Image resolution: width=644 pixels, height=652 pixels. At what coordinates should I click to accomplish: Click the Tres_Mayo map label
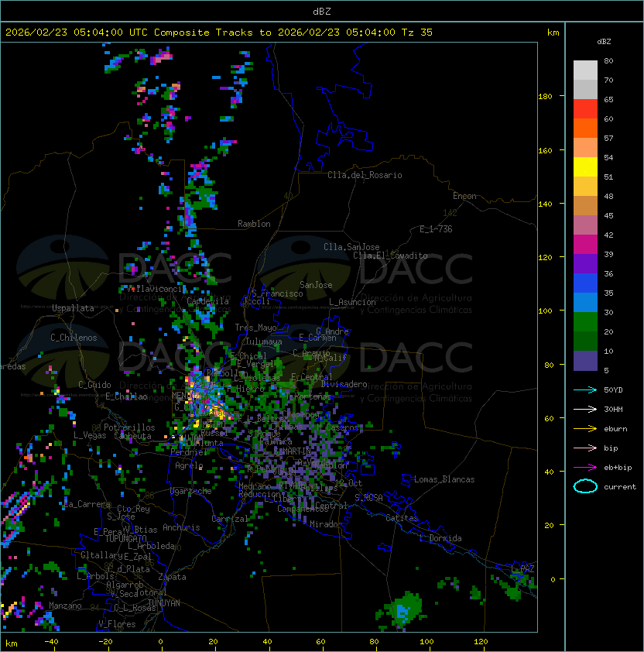pyautogui.click(x=255, y=328)
